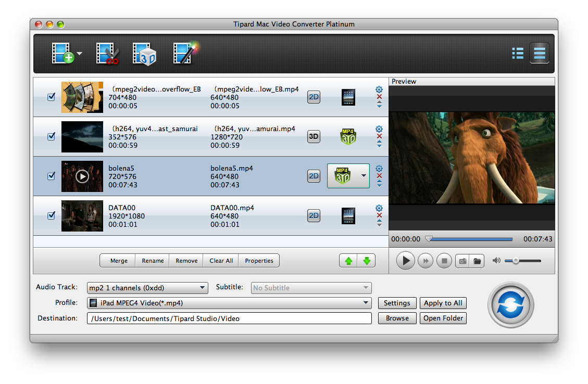588x384 pixels.
Task: Open settings gear for last_samurai row
Action: click(379, 129)
